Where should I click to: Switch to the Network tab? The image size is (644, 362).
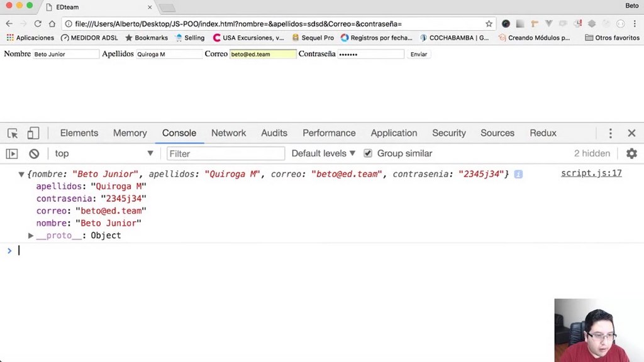pos(228,133)
